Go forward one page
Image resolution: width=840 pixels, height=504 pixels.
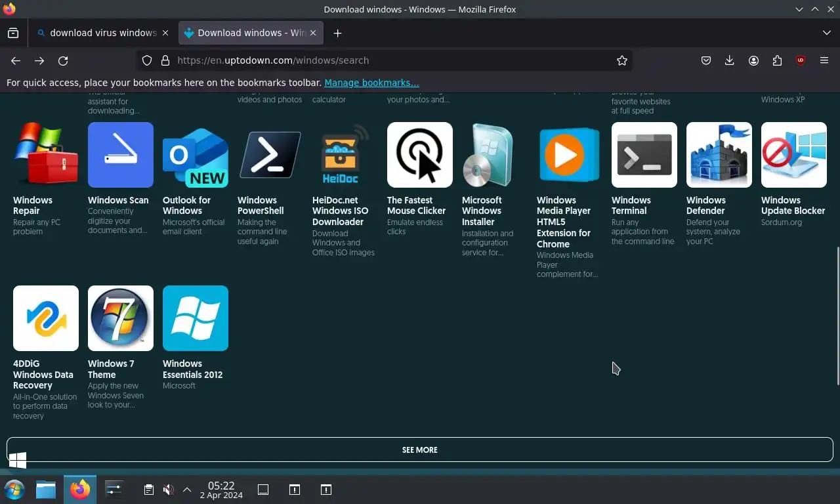(x=39, y=60)
